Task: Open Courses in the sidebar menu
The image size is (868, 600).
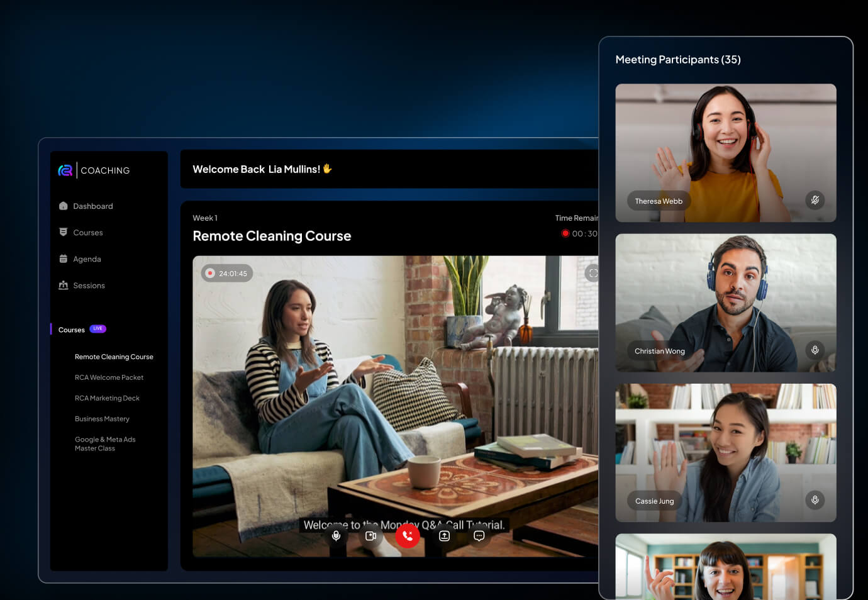Action: click(x=87, y=233)
